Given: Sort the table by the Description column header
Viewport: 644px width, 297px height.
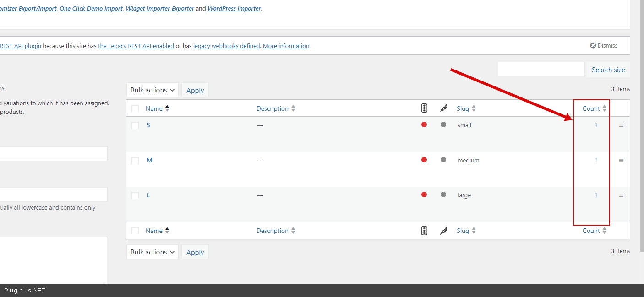Looking at the screenshot, I should point(273,108).
